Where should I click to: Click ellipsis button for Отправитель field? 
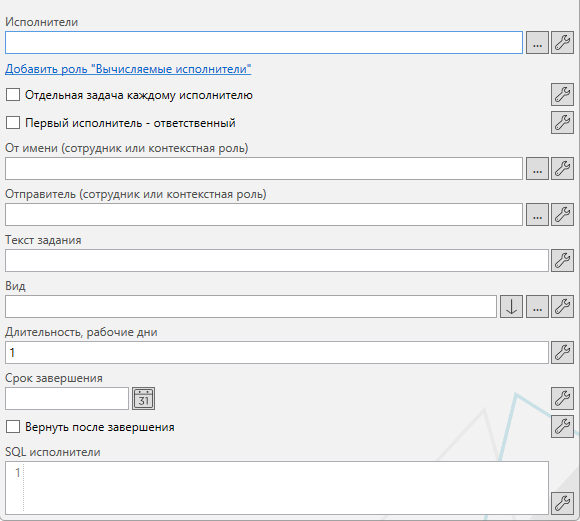pos(537,215)
